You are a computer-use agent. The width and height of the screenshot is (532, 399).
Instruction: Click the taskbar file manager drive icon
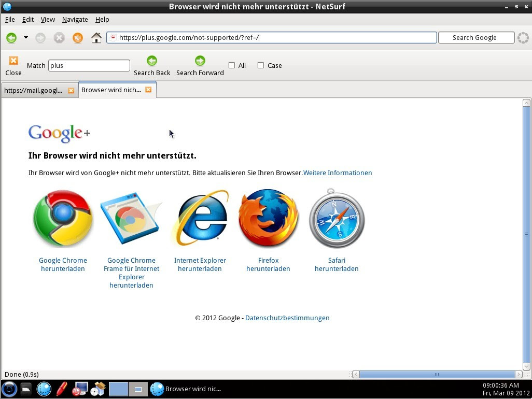(26, 389)
